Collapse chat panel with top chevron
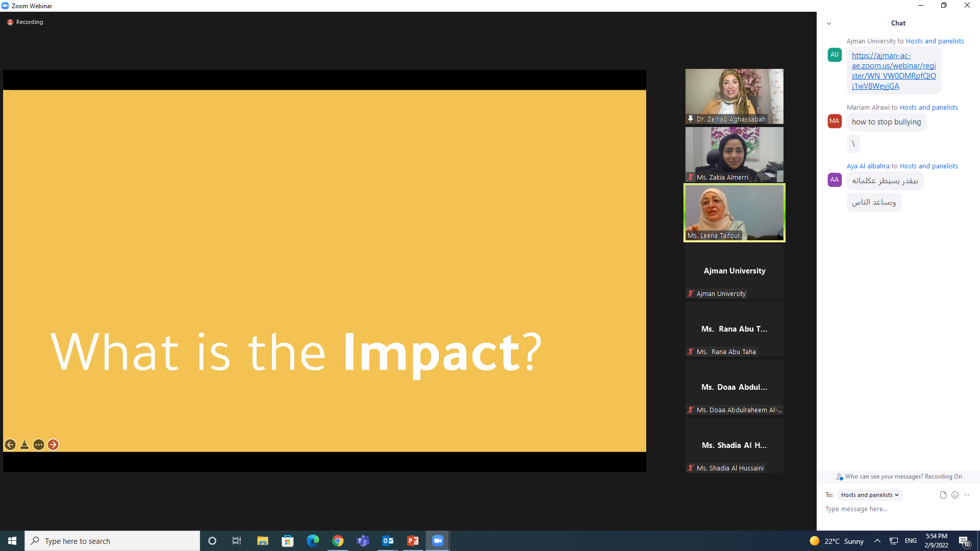Screen dimensions: 980x551 coord(829,23)
